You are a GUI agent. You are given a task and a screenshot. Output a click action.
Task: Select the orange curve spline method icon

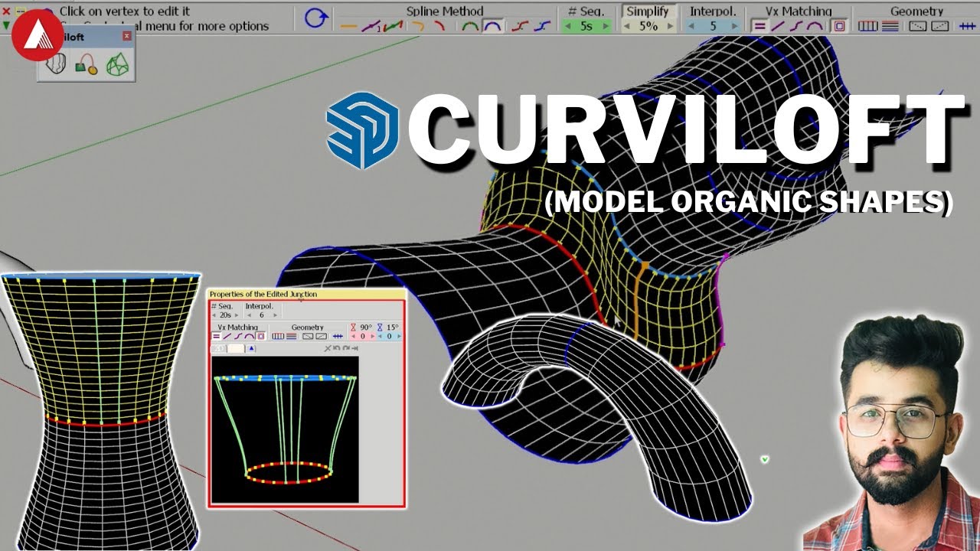[418, 26]
